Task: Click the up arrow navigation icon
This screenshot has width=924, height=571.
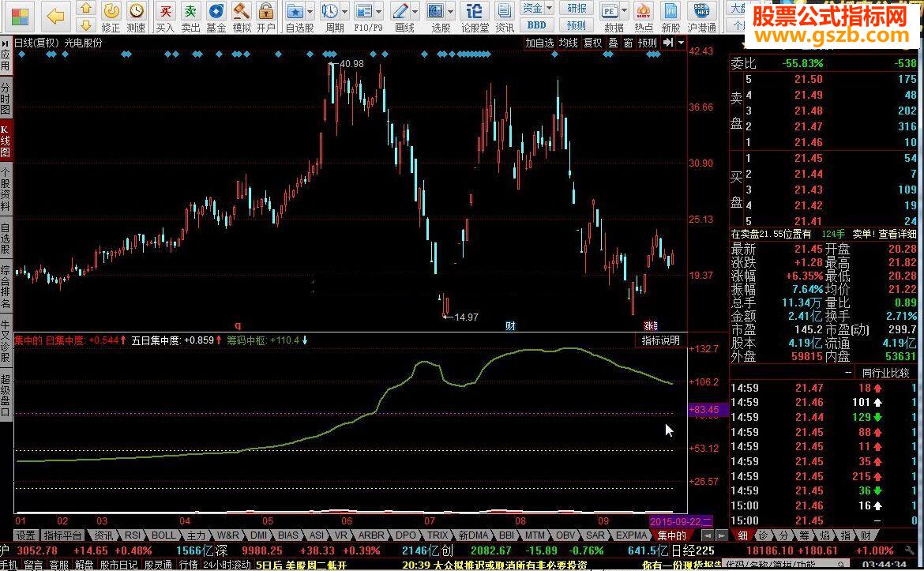Action: click(86, 8)
